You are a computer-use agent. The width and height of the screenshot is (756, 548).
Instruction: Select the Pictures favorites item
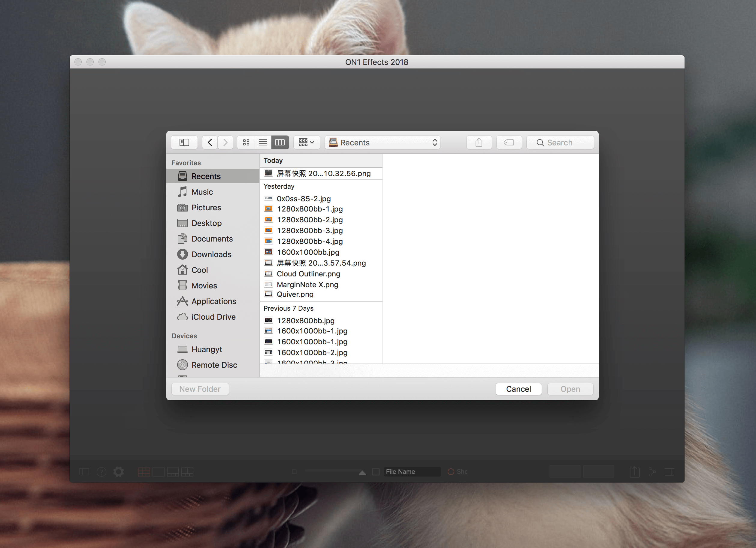tap(207, 207)
